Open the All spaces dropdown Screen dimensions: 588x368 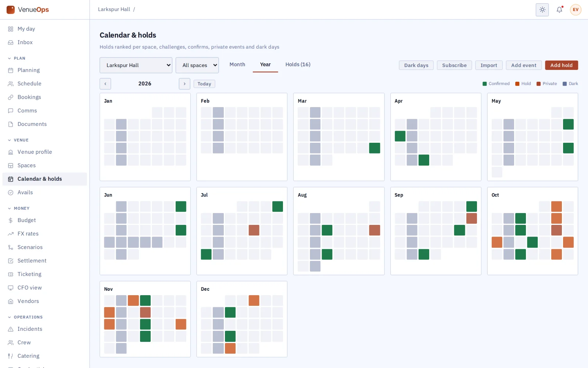pyautogui.click(x=197, y=65)
